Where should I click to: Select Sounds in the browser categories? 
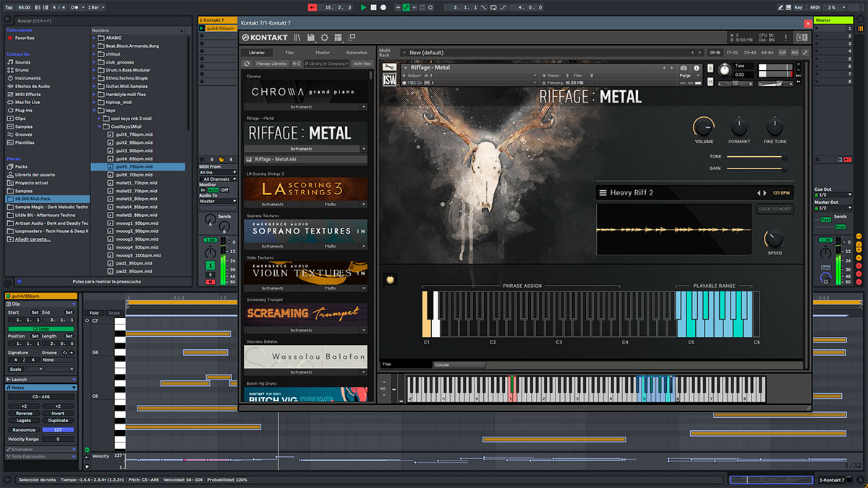(x=22, y=62)
